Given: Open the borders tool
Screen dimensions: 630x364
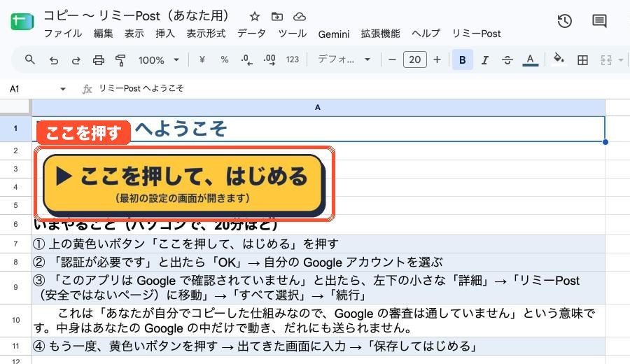Looking at the screenshot, I should pyautogui.click(x=582, y=60).
